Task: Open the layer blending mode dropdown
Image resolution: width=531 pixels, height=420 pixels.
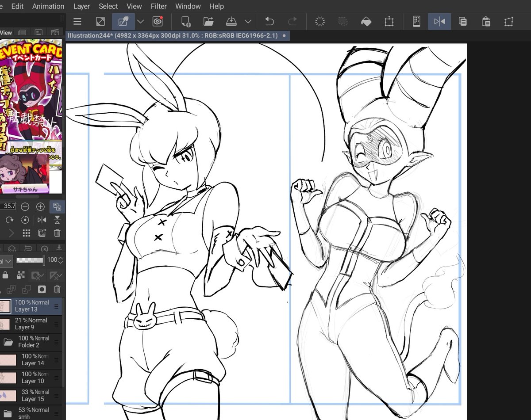Action: (x=6, y=260)
